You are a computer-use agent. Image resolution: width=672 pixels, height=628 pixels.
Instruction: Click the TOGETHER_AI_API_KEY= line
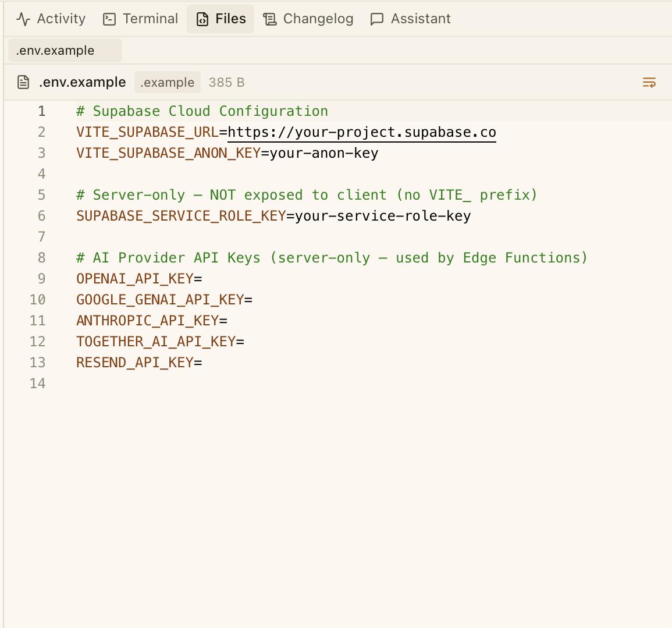tap(160, 342)
